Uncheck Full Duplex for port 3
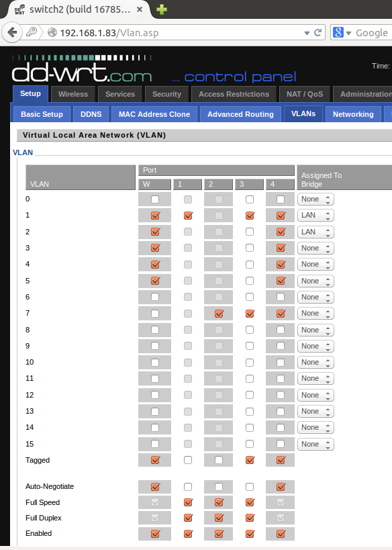Viewport: 392px width, 550px height. (x=250, y=518)
